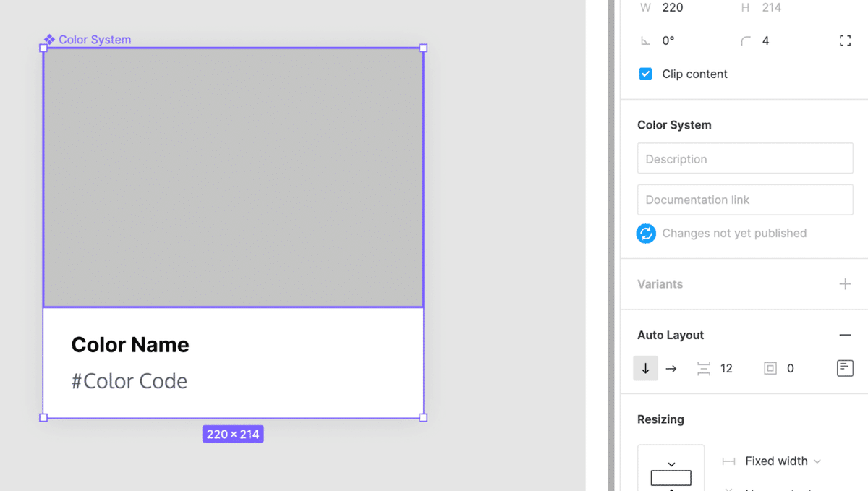This screenshot has height=491, width=868.
Task: Open the alignment and padding options icon
Action: coord(845,368)
